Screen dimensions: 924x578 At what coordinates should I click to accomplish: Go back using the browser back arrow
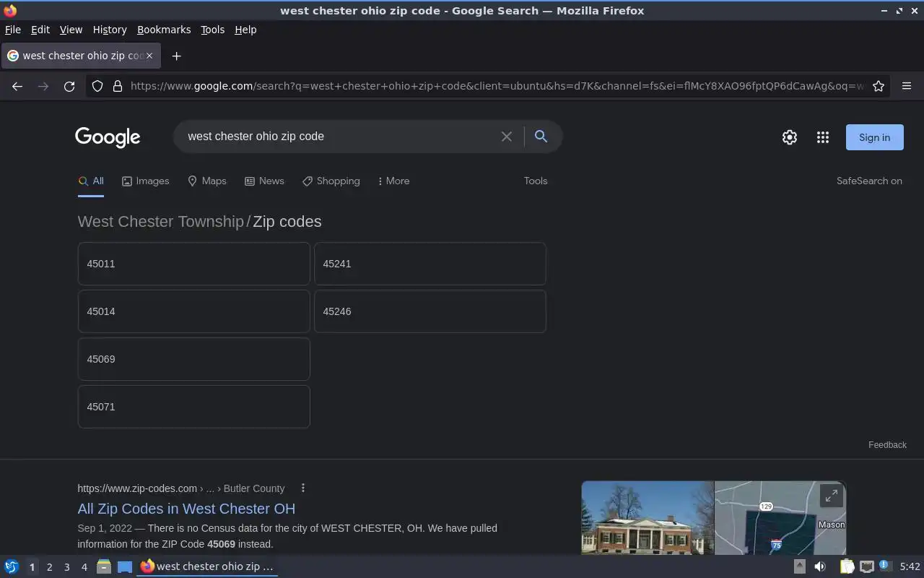[17, 86]
